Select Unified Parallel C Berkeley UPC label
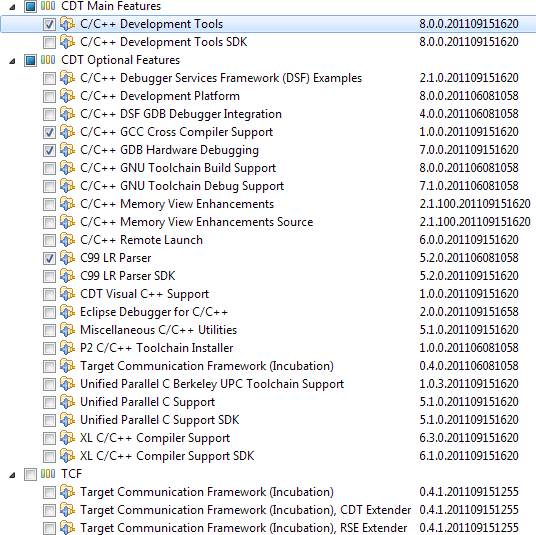 tap(212, 384)
